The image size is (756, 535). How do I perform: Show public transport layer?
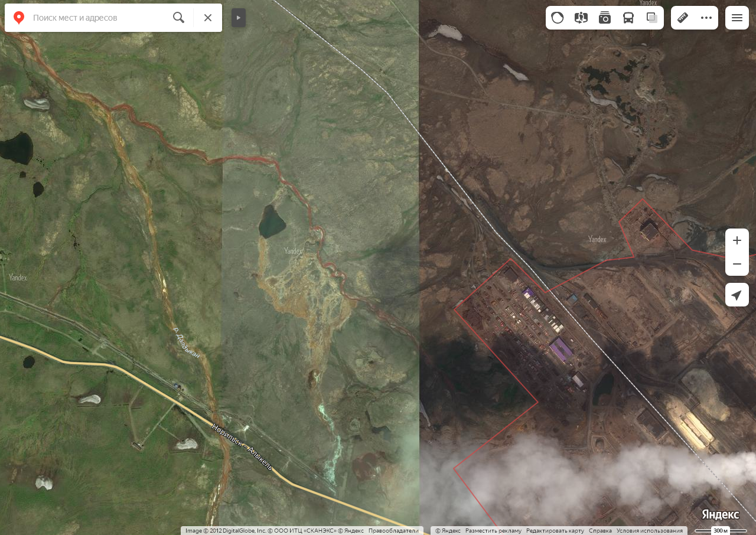[628, 18]
